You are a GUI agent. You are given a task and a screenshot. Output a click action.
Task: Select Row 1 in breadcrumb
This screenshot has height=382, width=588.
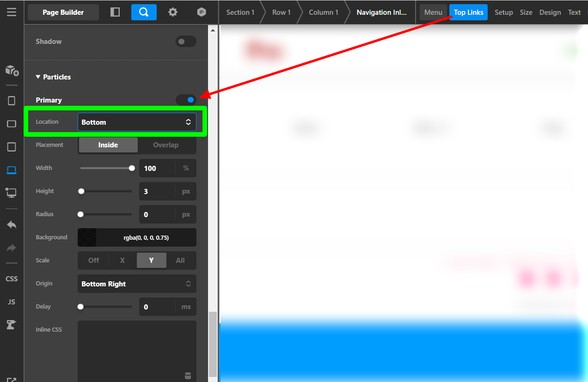pos(281,12)
